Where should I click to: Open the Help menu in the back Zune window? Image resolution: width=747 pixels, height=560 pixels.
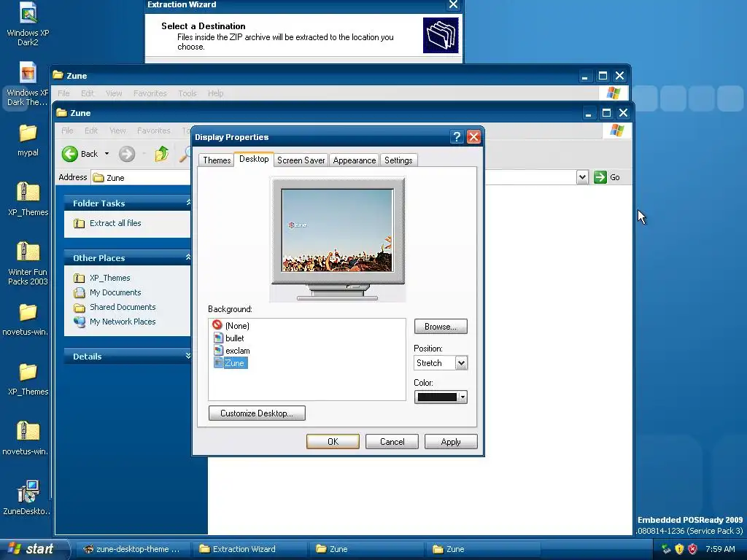(x=215, y=93)
